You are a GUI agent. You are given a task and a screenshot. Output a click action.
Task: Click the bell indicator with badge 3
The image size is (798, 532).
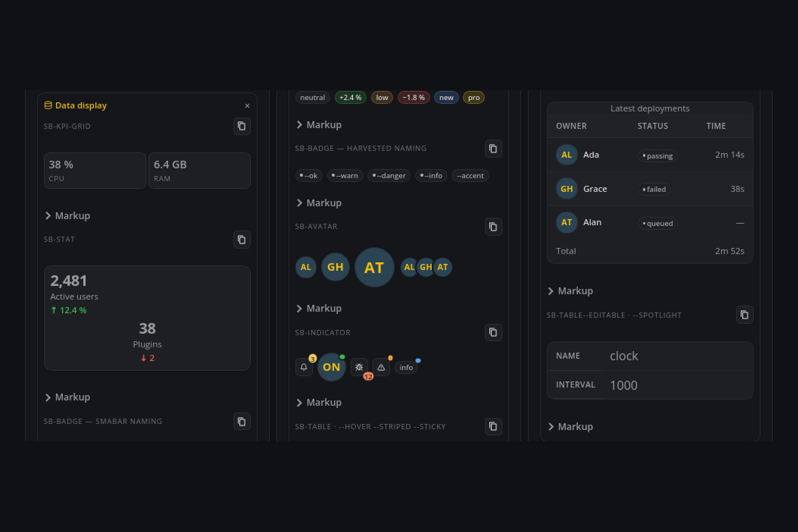click(304, 367)
